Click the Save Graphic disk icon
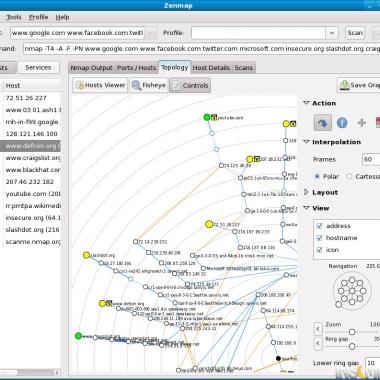The height and width of the screenshot is (380, 380). pyautogui.click(x=344, y=85)
